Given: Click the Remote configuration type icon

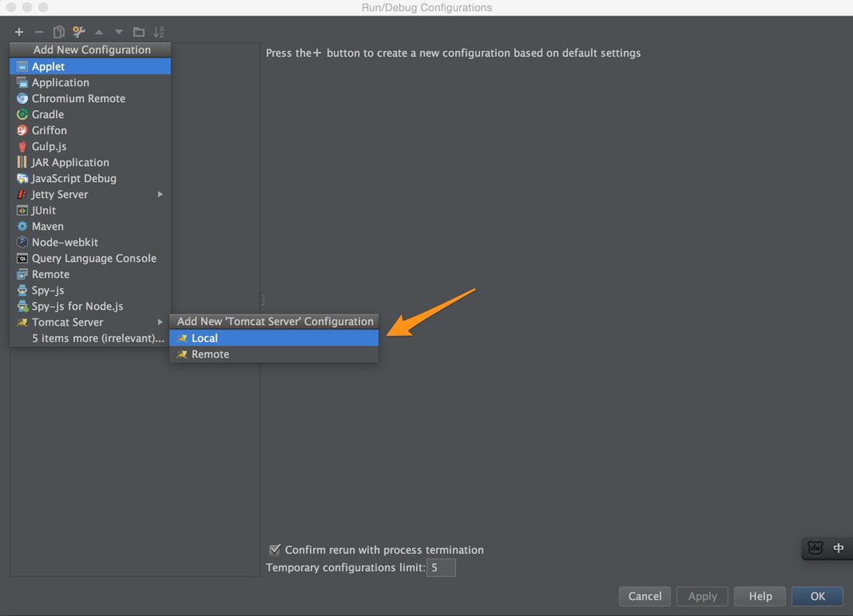Looking at the screenshot, I should [23, 274].
